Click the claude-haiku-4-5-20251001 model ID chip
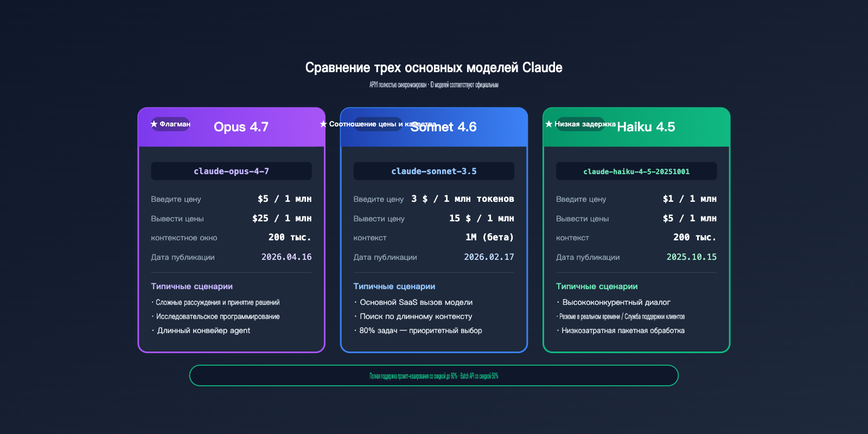Screen dimensions: 868x434 [x=636, y=171]
